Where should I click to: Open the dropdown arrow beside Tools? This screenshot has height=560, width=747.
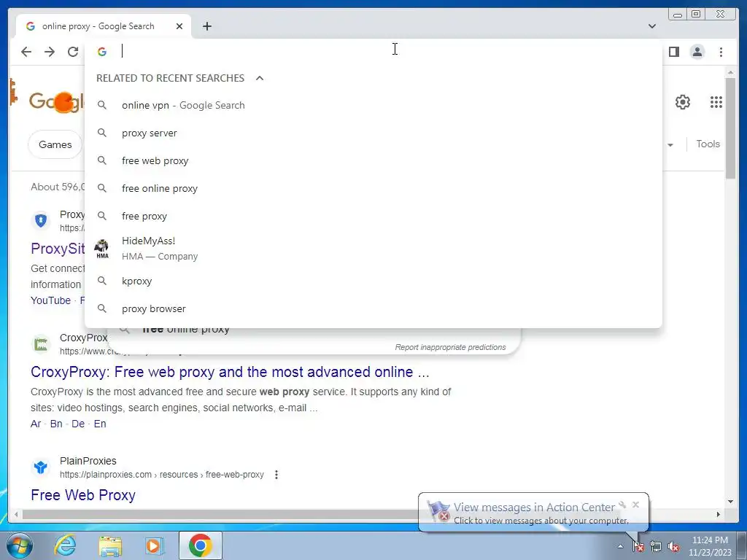tap(670, 145)
